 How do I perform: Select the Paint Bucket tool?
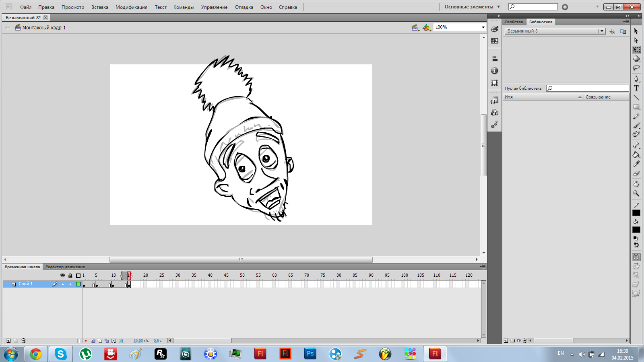(x=636, y=154)
